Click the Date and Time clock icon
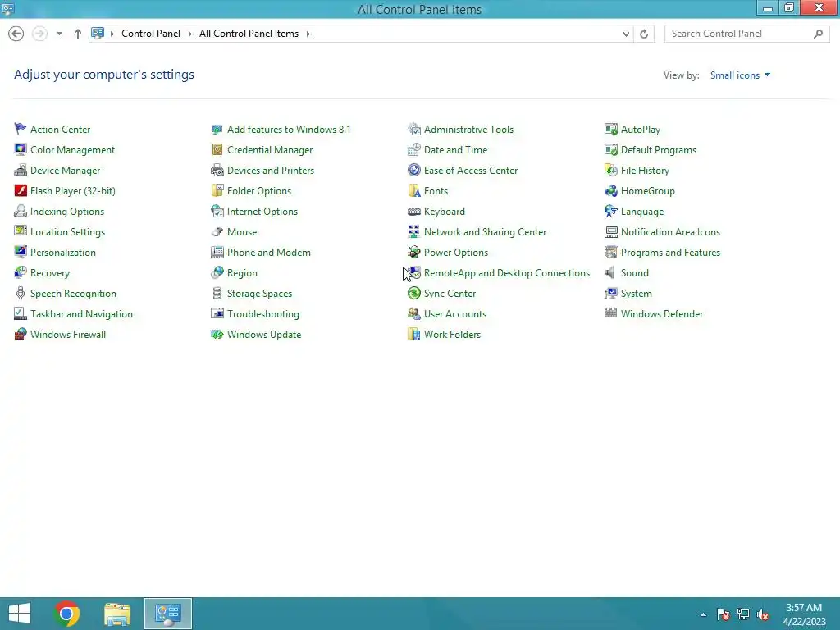840x630 pixels. [x=414, y=149]
